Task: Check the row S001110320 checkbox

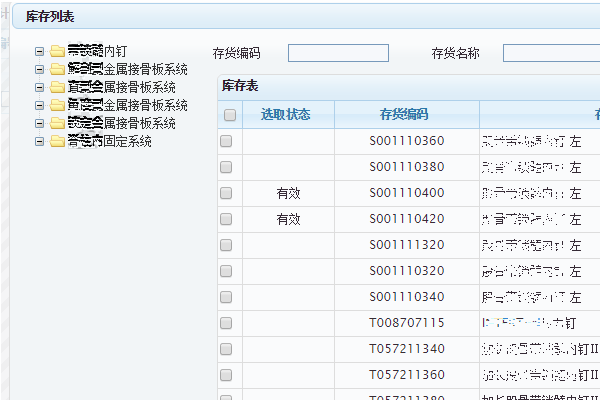Action: (226, 271)
